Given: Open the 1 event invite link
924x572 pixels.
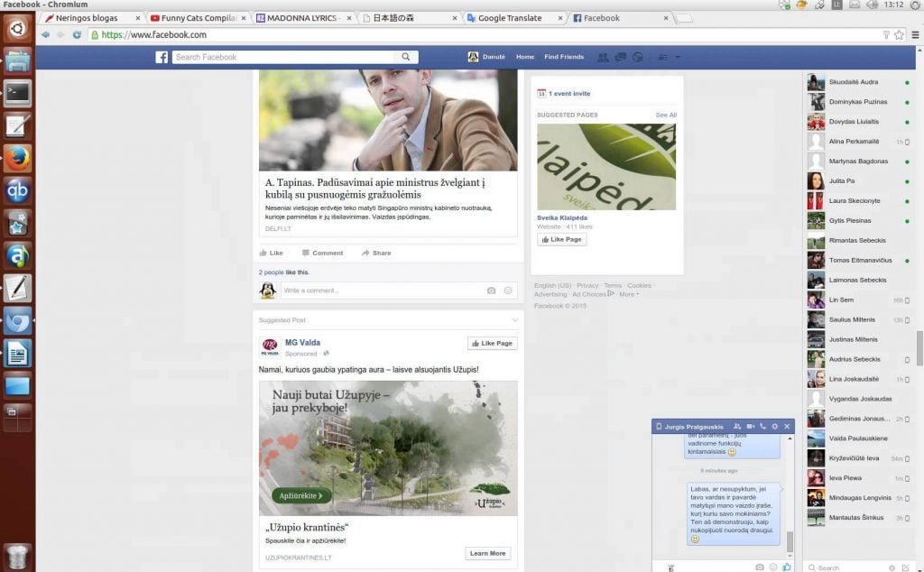Looking at the screenshot, I should pyautogui.click(x=568, y=94).
